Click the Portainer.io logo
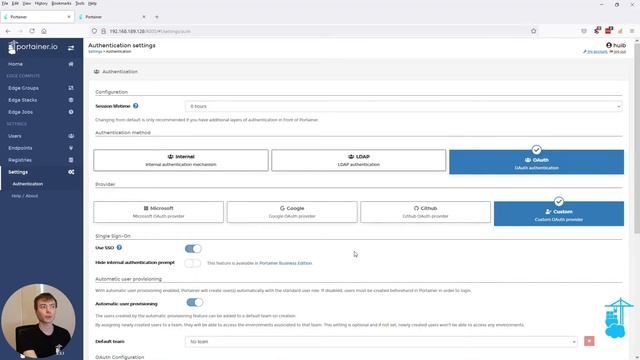The width and height of the screenshot is (640, 360). coord(33,47)
